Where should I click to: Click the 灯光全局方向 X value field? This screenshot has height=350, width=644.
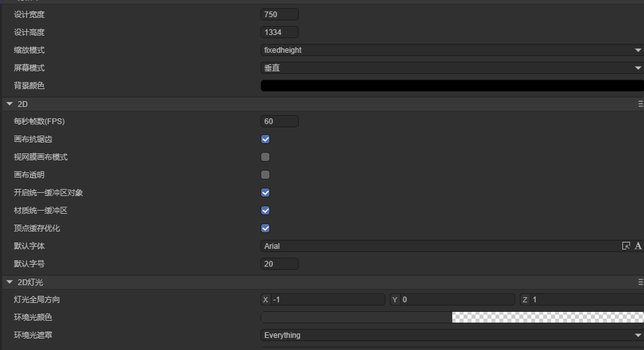pyautogui.click(x=327, y=300)
